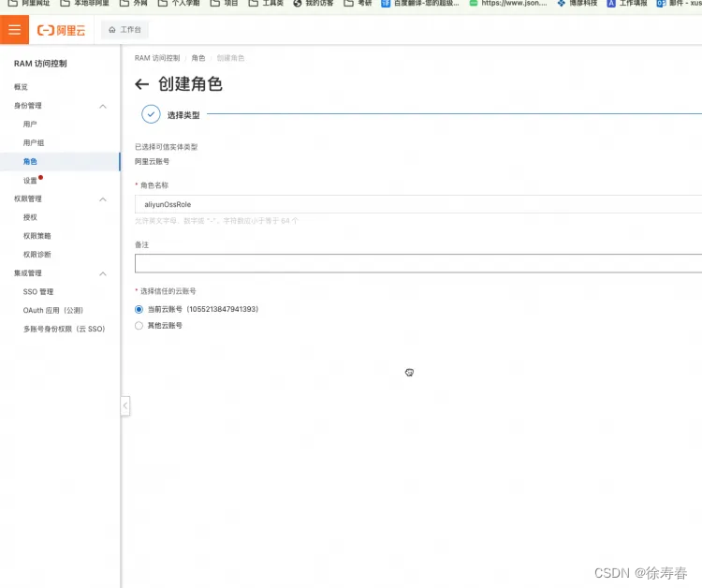This screenshot has width=702, height=588.
Task: Click the 选择类型 step check circle
Action: pos(151,114)
